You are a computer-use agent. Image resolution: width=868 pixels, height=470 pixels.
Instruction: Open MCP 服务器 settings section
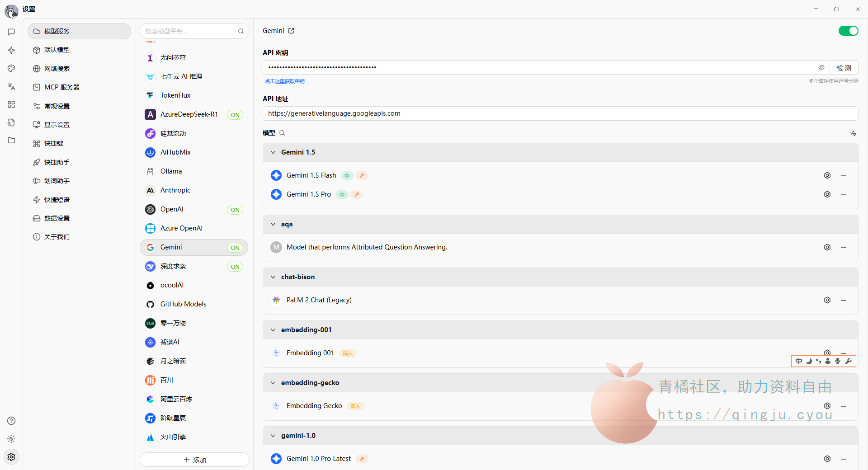(79, 87)
